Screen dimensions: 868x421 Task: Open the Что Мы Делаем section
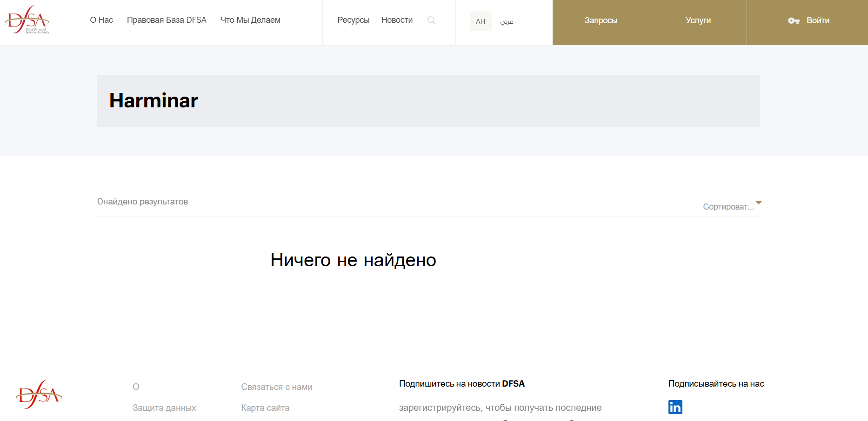(x=250, y=20)
